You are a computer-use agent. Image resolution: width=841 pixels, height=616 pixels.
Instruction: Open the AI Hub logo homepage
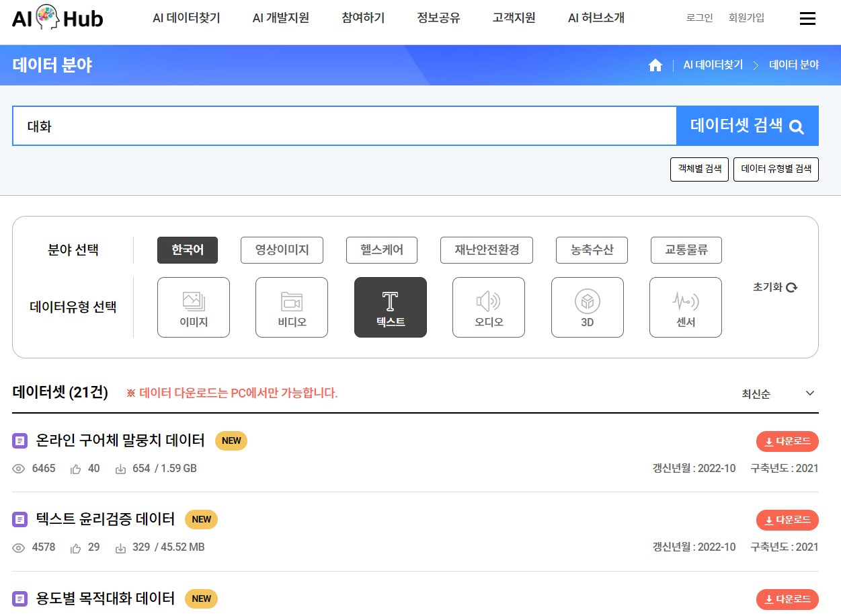(x=58, y=18)
